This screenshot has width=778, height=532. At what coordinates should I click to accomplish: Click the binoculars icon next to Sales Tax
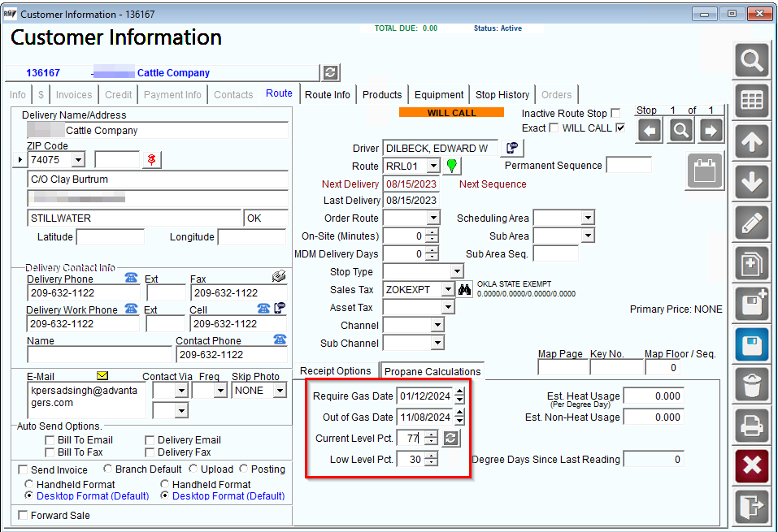[x=464, y=289]
